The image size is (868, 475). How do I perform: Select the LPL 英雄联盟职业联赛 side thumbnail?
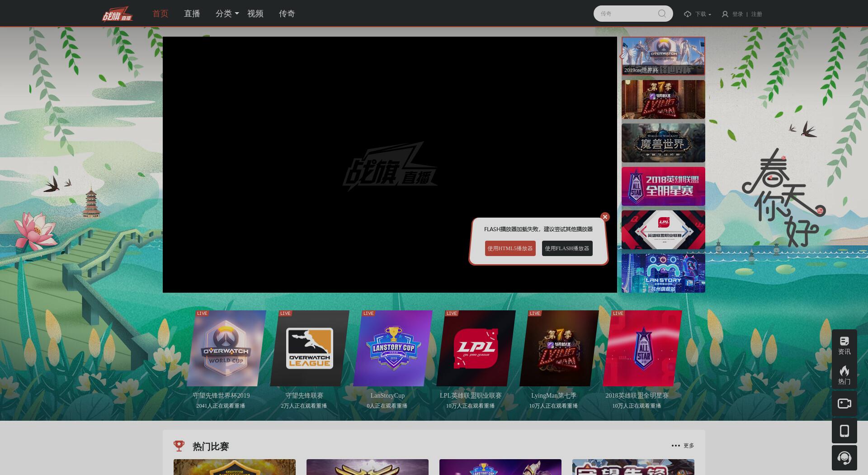point(663,230)
